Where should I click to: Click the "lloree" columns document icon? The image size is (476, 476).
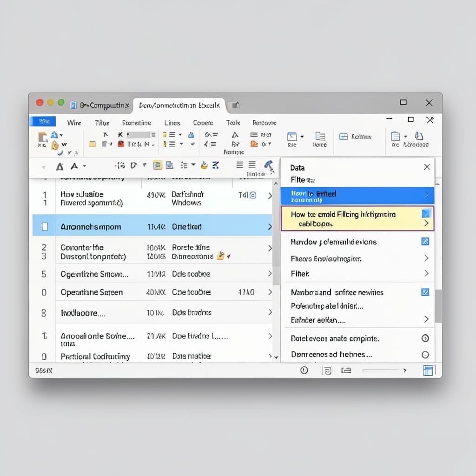tap(320, 136)
